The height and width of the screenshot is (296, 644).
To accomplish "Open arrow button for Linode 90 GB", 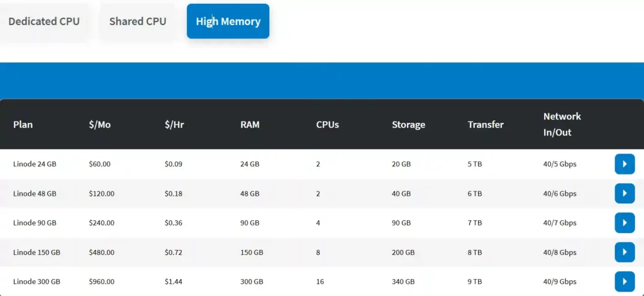I will (x=625, y=223).
